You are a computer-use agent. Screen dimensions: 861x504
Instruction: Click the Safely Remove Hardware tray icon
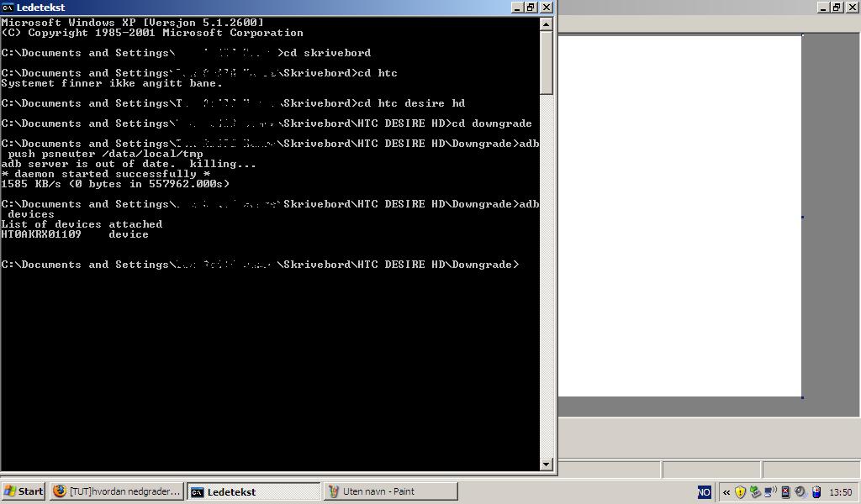(756, 492)
